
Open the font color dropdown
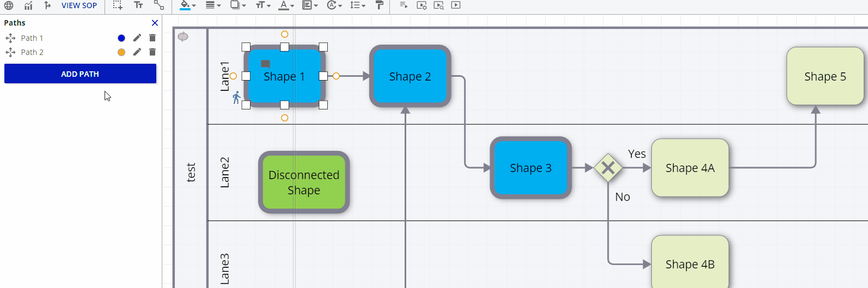tap(286, 5)
